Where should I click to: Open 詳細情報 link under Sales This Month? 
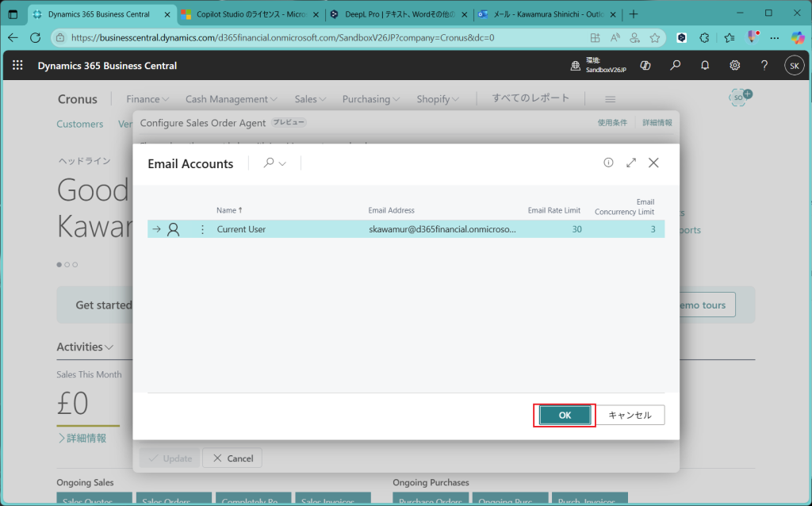82,438
